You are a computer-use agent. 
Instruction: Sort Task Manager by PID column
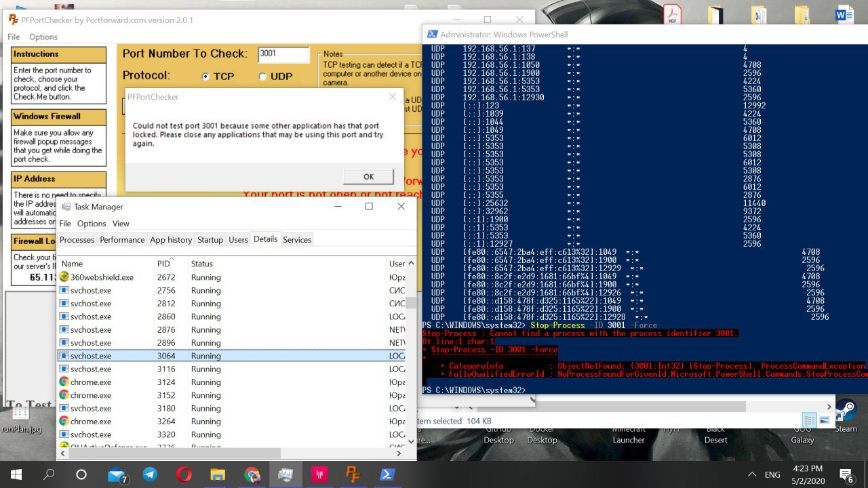[x=171, y=264]
